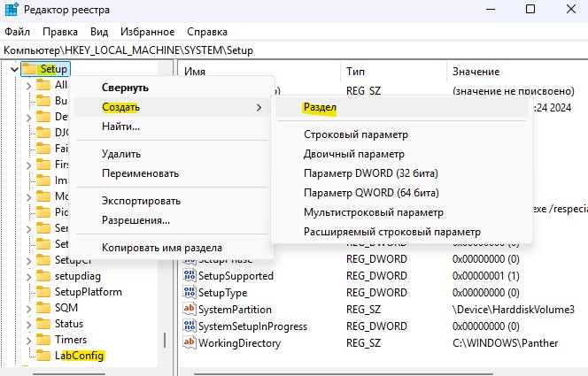Click the registry path address bar

294,50
